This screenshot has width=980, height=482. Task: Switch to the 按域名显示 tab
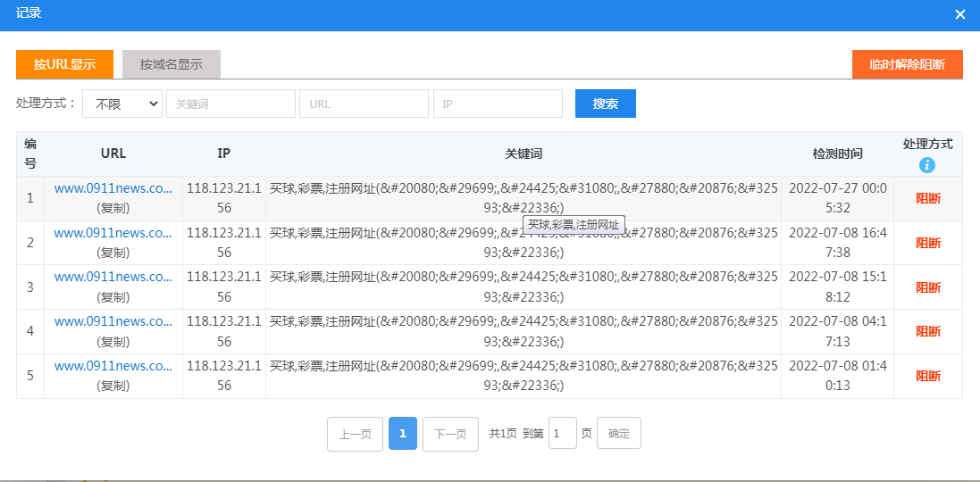[171, 64]
